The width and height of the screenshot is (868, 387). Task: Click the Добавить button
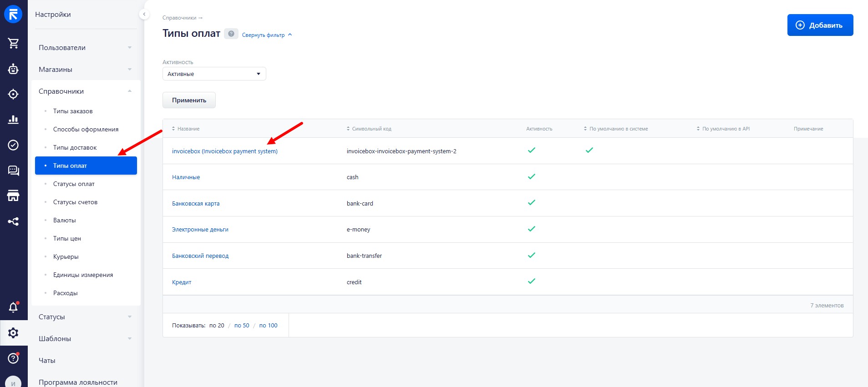[820, 25]
